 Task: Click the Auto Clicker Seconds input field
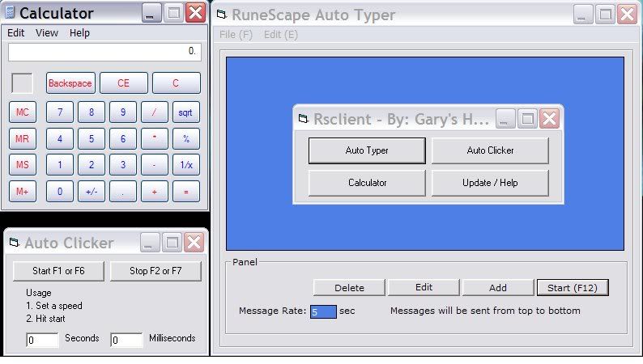click(43, 340)
